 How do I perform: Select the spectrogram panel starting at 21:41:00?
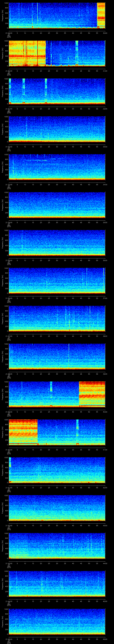[57, 470]
